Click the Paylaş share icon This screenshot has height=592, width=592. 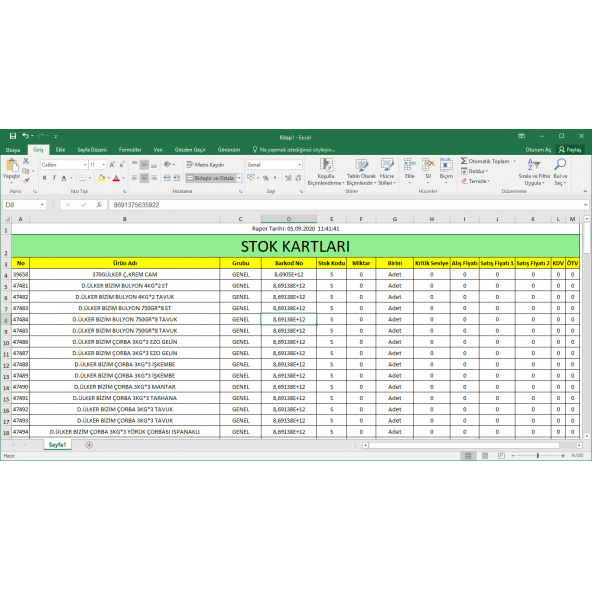pos(570,150)
